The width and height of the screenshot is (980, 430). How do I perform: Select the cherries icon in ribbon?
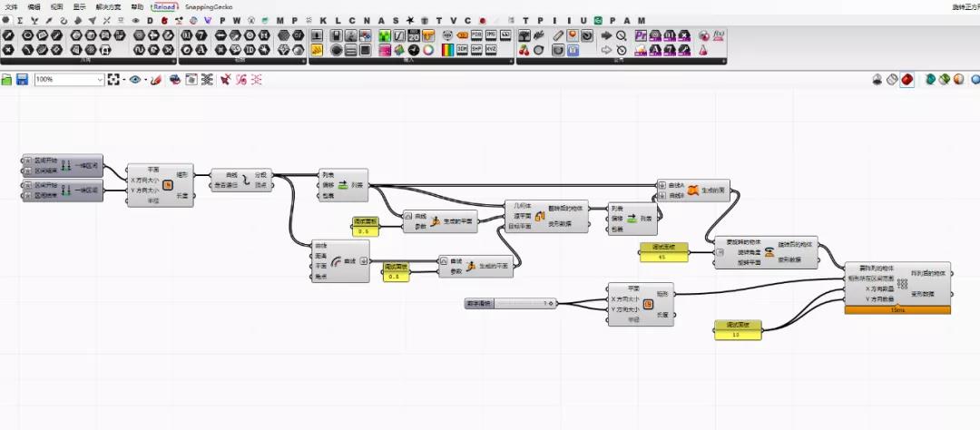click(524, 51)
